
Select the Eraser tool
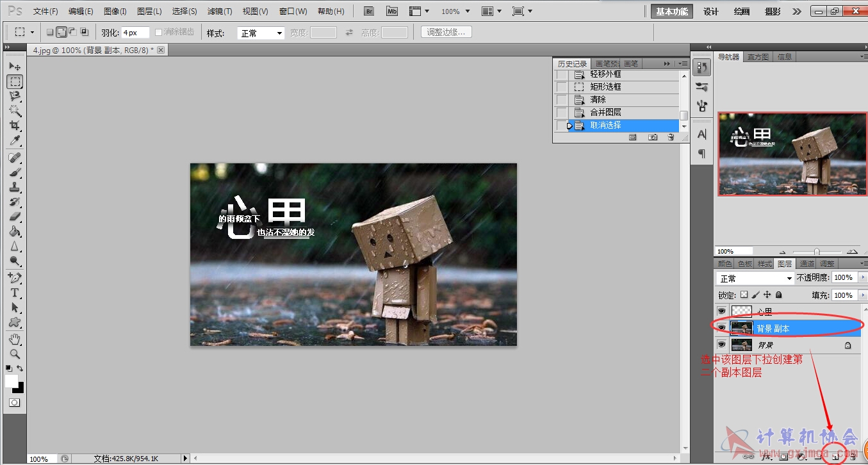(x=15, y=216)
